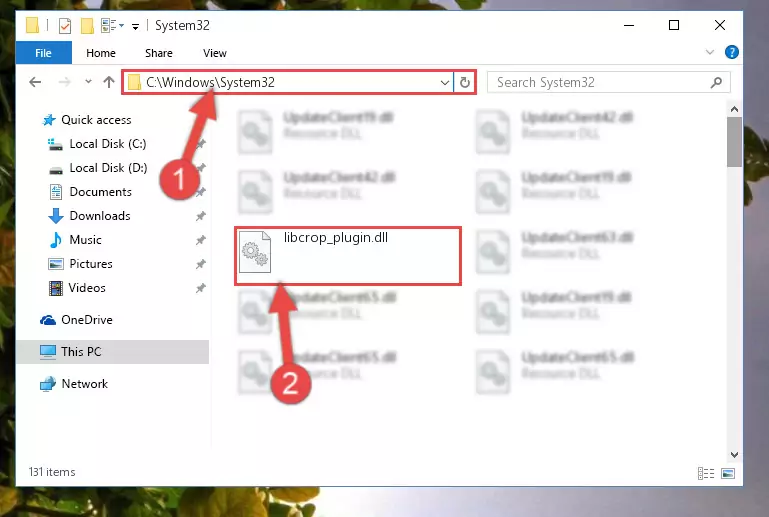
Task: Click the Properties checkmark icon in title bar
Action: [x=65, y=26]
